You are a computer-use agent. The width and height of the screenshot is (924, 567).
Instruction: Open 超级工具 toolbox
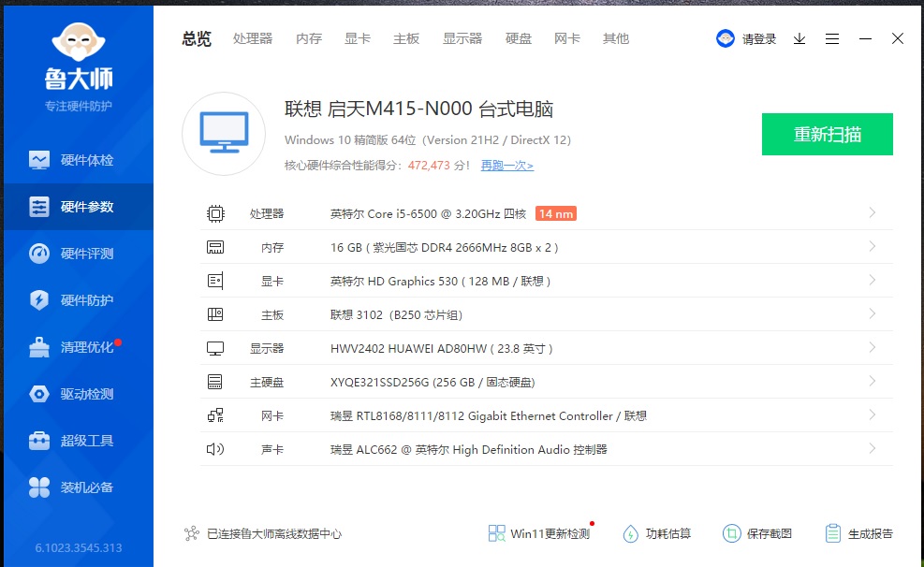(x=79, y=441)
